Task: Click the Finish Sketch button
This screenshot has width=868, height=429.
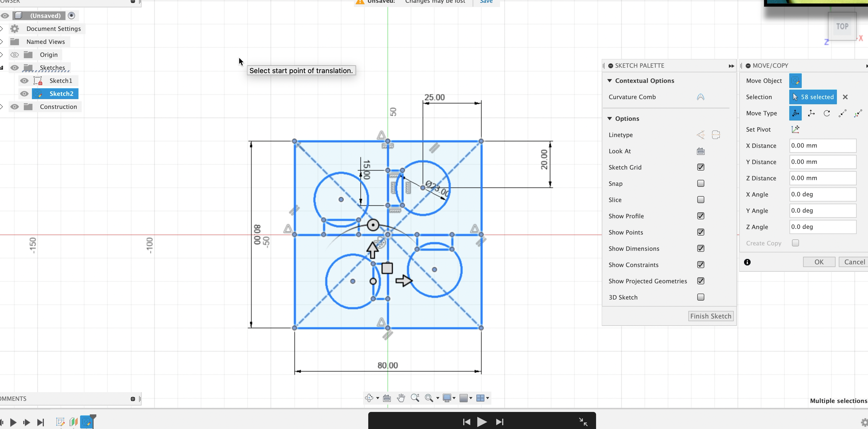Action: point(711,316)
